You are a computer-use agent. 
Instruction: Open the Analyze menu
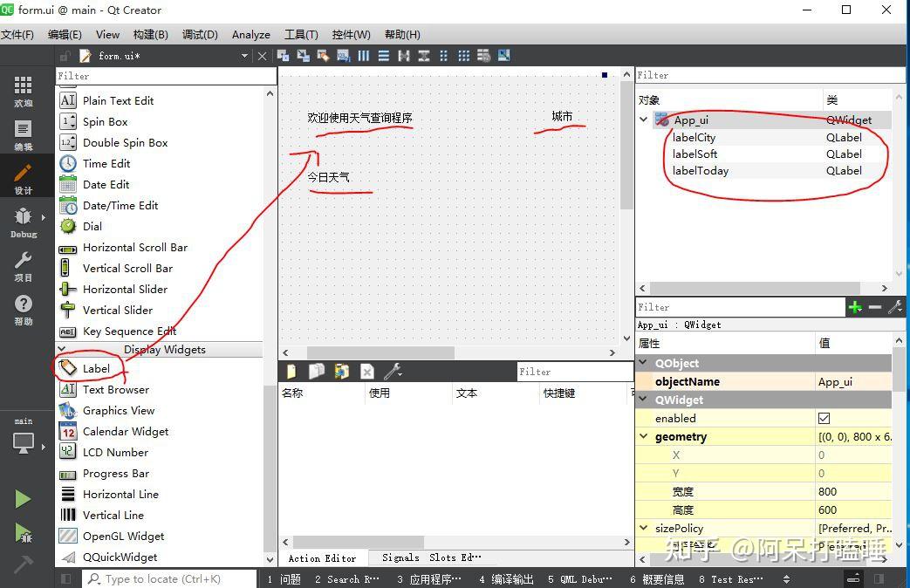click(x=250, y=35)
